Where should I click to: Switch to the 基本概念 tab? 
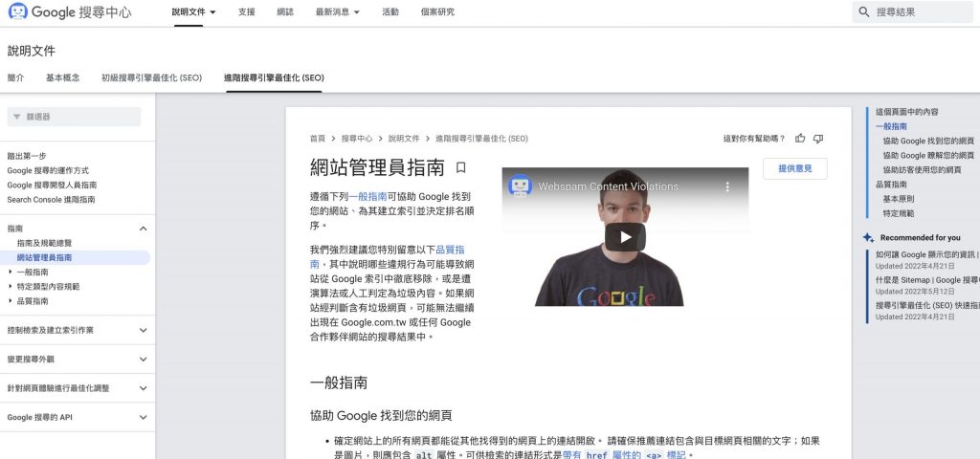click(62, 78)
